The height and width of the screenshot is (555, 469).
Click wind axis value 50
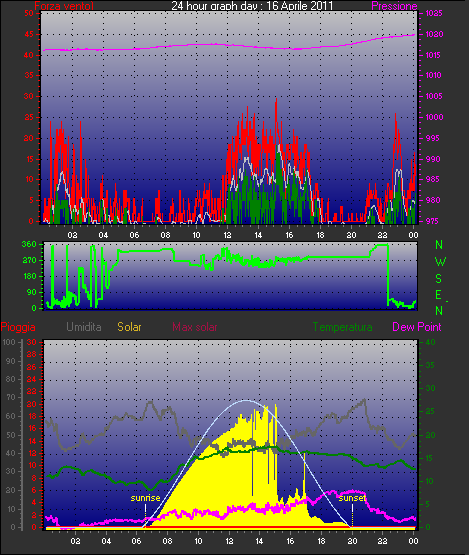[29, 13]
